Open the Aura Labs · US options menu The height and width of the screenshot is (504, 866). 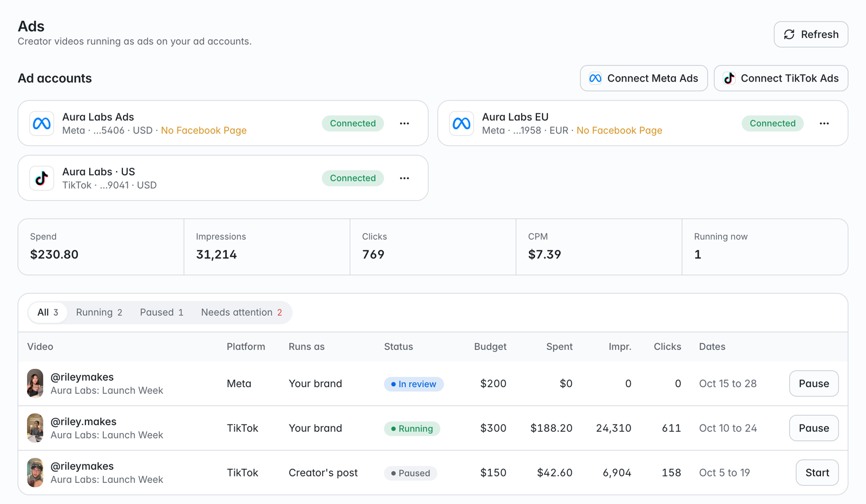[404, 178]
